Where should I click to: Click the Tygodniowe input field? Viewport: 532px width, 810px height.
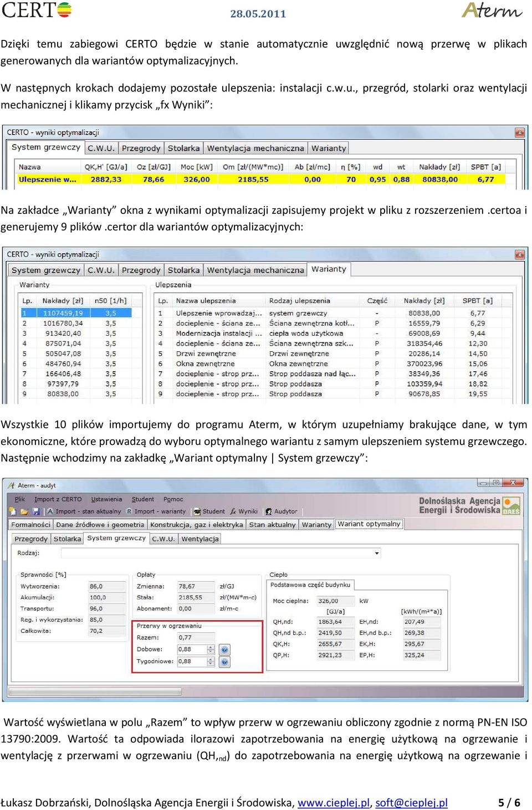point(192,662)
